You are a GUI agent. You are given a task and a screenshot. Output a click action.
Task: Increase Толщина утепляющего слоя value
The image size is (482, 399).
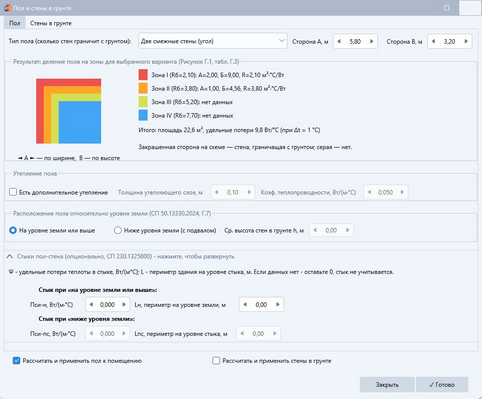point(249,192)
